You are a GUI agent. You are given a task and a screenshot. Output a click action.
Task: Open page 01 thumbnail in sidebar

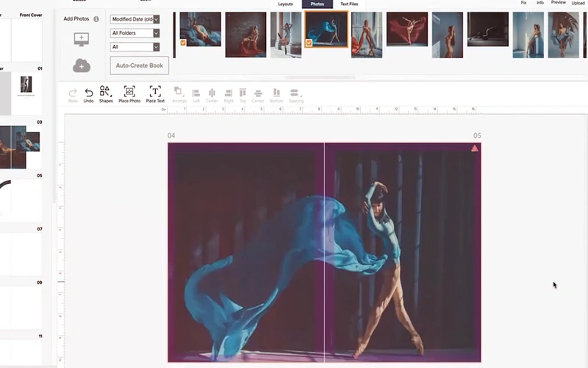[x=26, y=93]
